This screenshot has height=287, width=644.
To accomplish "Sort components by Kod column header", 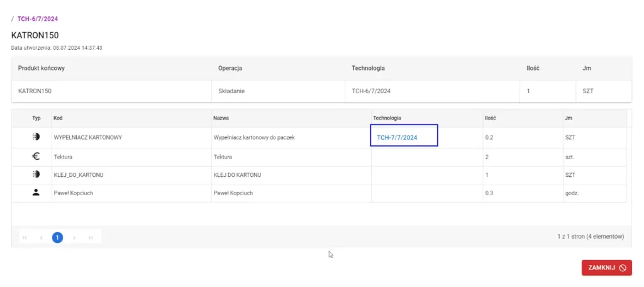I will (x=58, y=118).
